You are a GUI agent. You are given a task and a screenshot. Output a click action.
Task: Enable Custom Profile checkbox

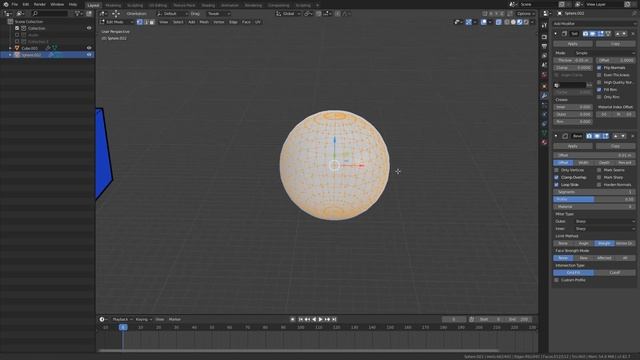tap(556, 280)
